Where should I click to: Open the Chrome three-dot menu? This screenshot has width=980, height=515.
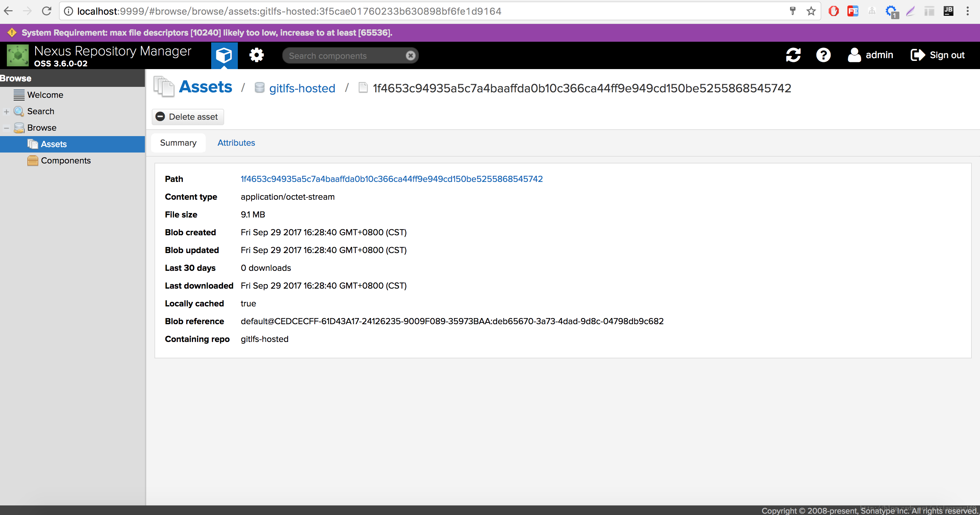[967, 11]
